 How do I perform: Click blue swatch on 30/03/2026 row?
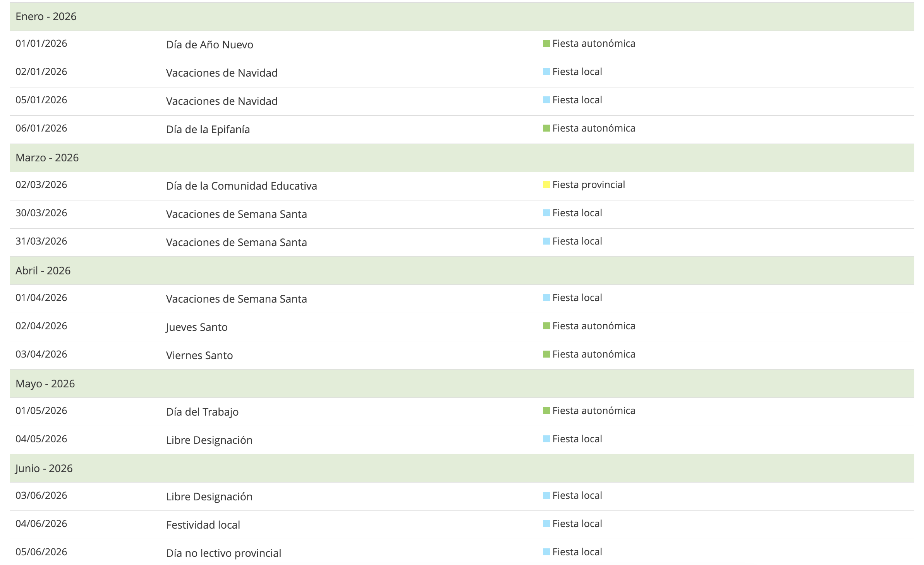point(546,213)
